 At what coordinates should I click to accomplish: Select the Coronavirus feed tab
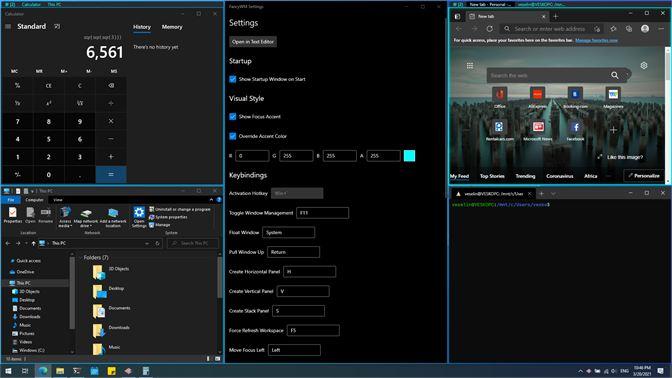point(560,176)
